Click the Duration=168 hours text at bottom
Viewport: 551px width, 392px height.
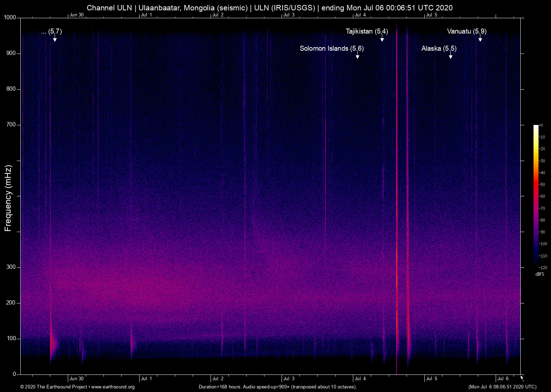coord(218,387)
